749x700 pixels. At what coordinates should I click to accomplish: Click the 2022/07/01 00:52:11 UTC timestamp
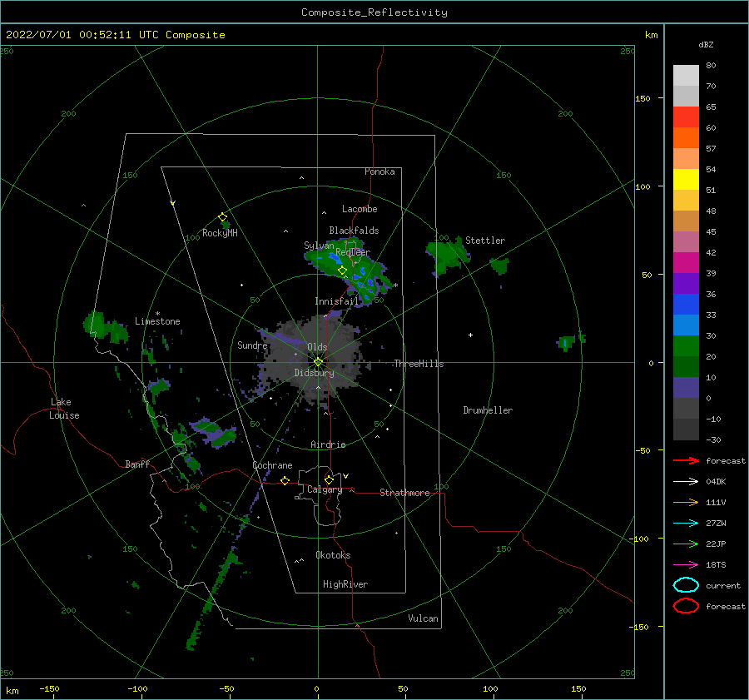115,35
